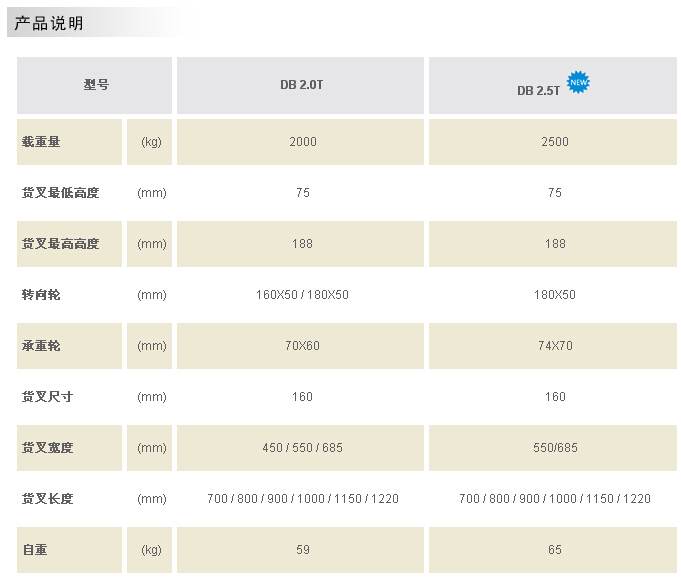Click the 160 value under DB 2.5T

555,397
